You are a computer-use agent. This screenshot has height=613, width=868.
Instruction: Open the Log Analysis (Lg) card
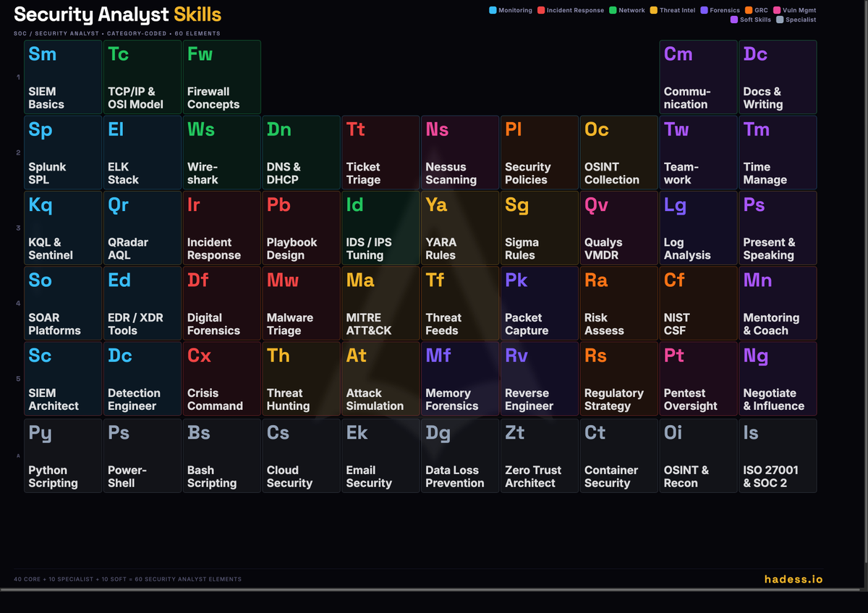coord(699,228)
